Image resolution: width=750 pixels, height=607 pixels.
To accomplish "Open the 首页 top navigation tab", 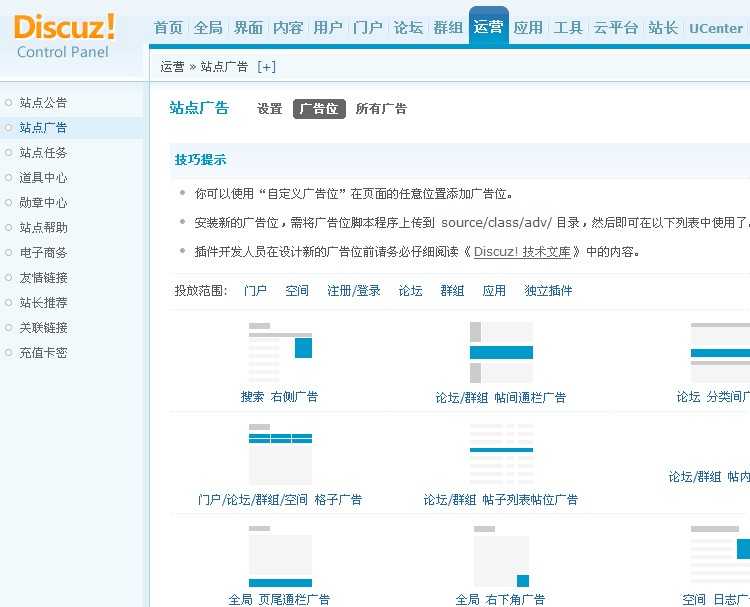I will tap(168, 28).
